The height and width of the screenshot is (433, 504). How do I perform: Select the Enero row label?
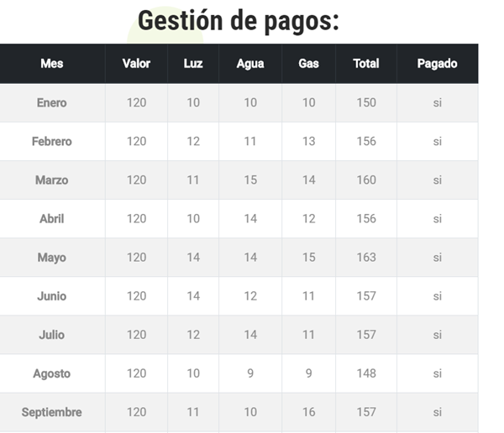52,103
